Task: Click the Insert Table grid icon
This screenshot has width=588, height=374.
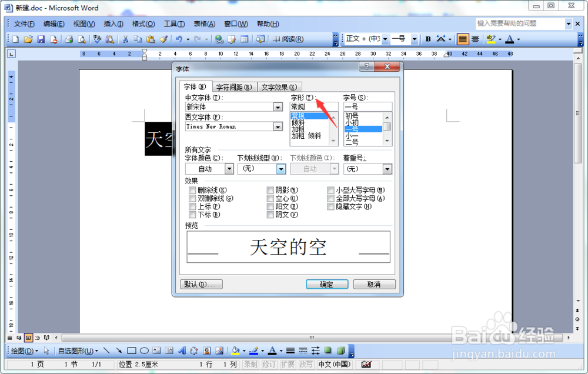Action: pos(245,39)
